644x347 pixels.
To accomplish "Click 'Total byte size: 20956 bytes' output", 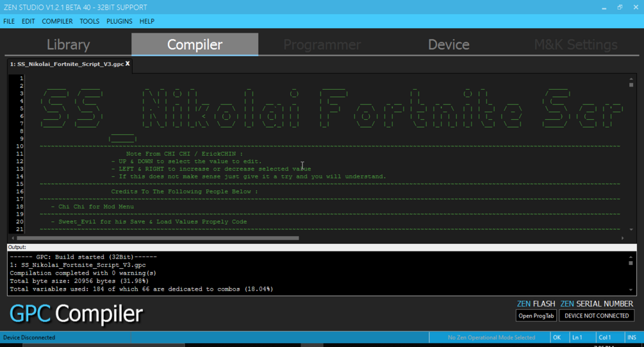I will pyautogui.click(x=79, y=281).
